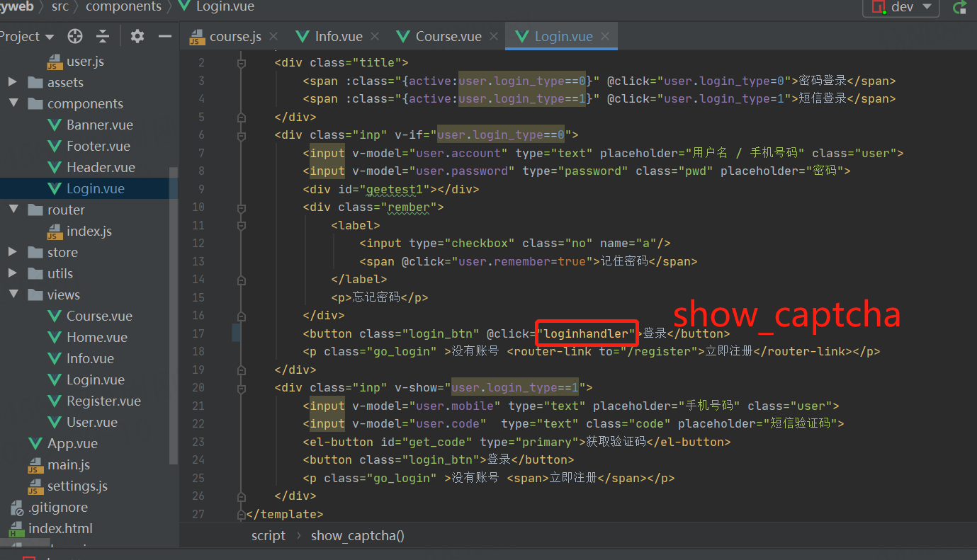Click the text 密码登录 on line 3
The height and width of the screenshot is (560, 977).
coord(823,81)
